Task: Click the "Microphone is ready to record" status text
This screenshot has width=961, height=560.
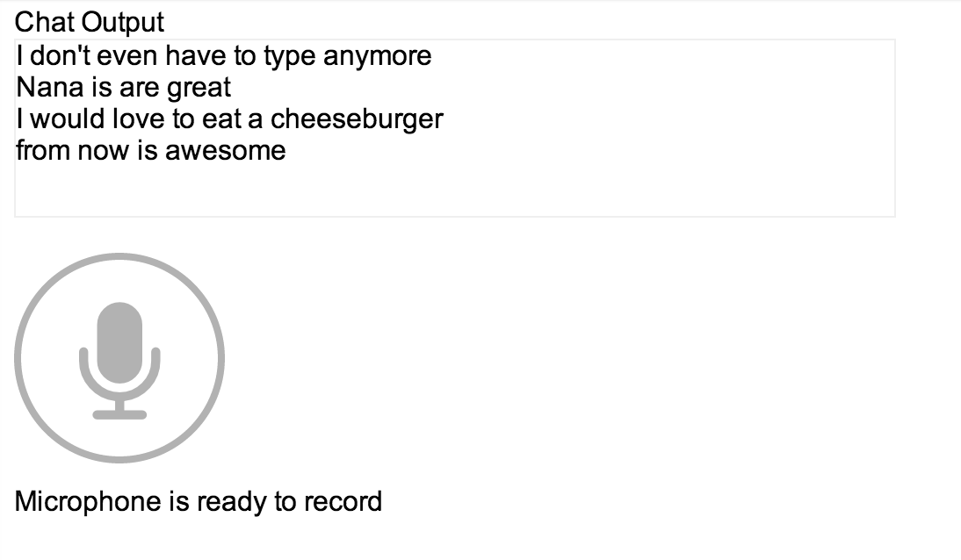Action: [199, 502]
